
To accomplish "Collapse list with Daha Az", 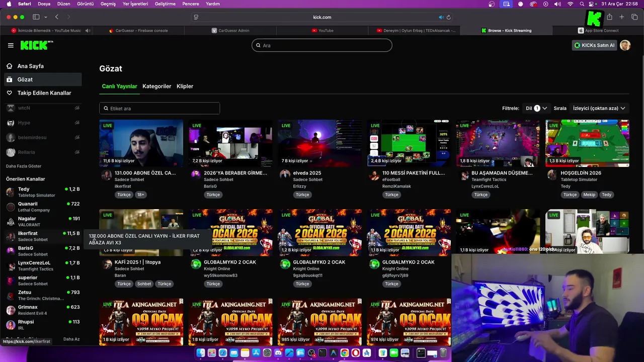I will pos(71,339).
